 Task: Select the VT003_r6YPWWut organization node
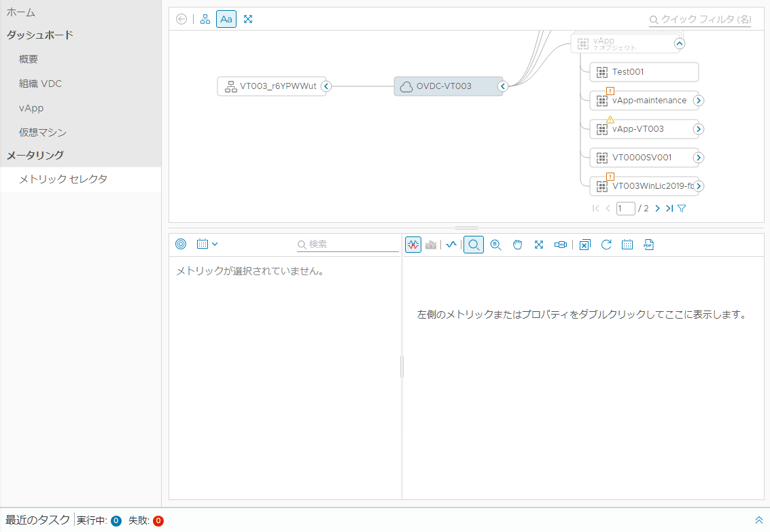point(272,86)
